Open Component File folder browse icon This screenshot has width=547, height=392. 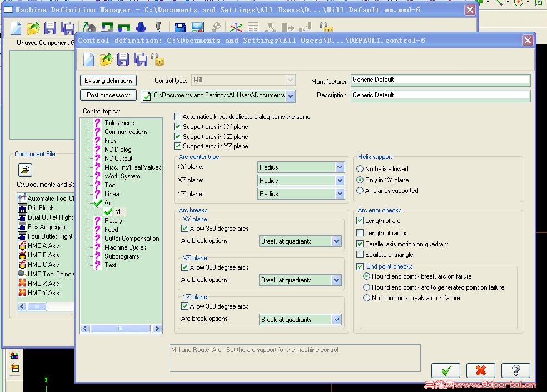click(25, 170)
